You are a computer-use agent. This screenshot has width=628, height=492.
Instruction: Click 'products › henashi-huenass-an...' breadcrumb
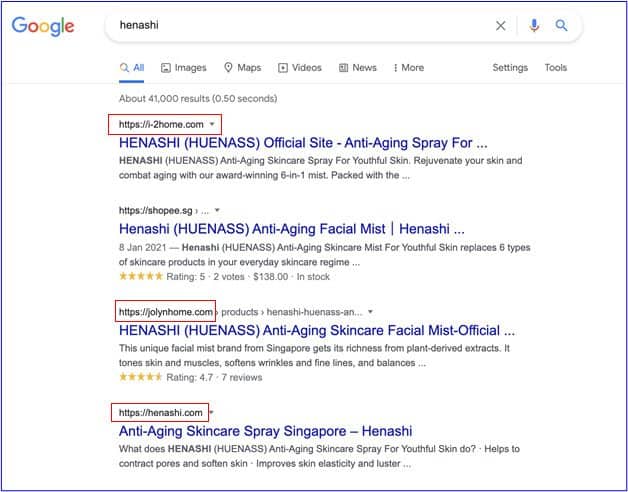click(292, 312)
